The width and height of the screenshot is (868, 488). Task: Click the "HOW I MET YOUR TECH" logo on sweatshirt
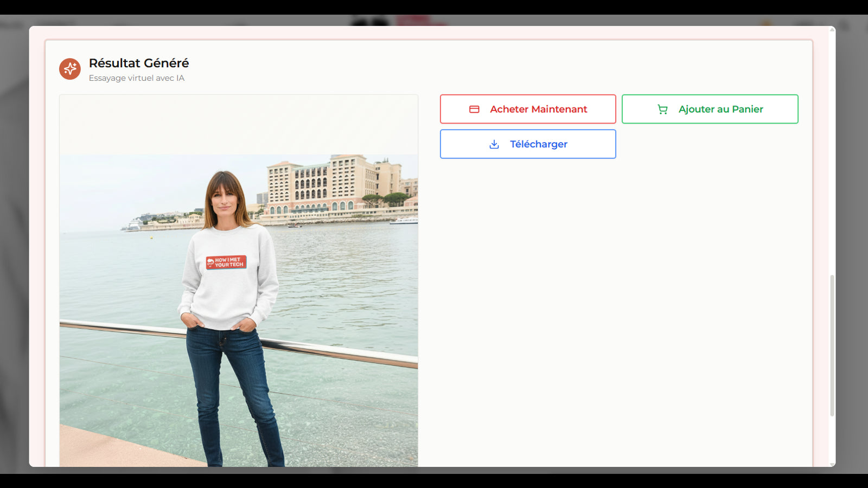[x=227, y=262]
